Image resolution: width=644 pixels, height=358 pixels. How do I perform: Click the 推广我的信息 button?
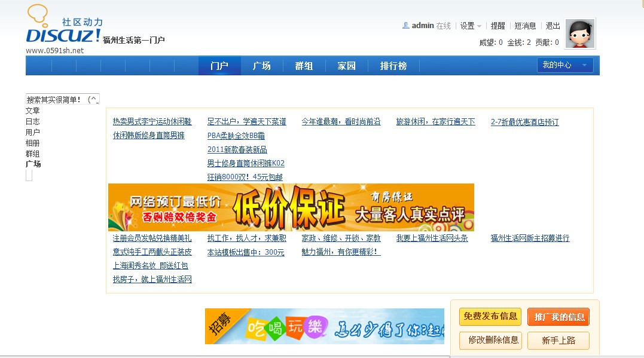(x=558, y=317)
